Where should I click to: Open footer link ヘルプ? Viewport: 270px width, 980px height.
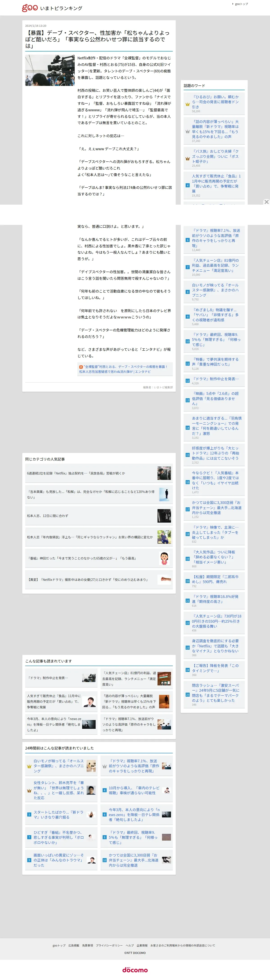pos(130,945)
